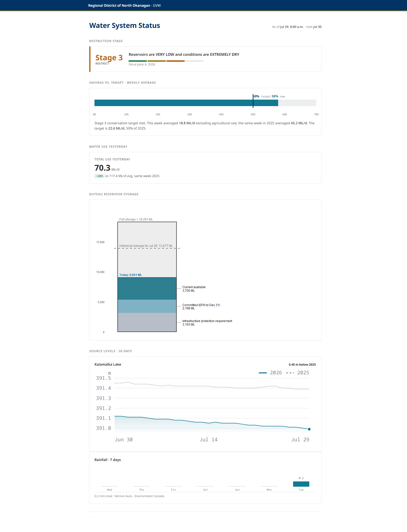Click the teal savings progress bar
Image resolution: width=407 pixels, height=532 pixels.
(186, 103)
